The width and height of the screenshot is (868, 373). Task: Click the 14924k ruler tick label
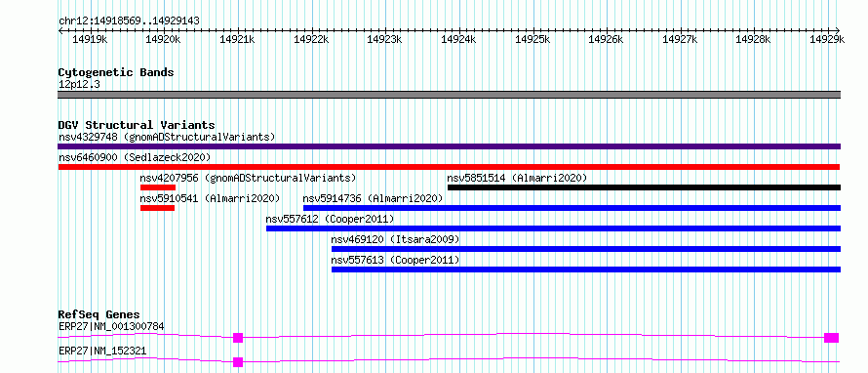coord(458,39)
